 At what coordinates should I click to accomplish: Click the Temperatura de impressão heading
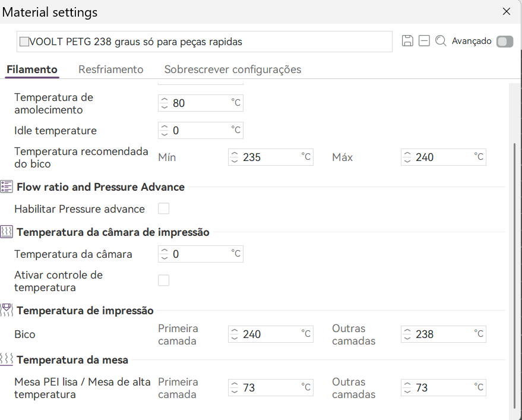click(x=86, y=311)
